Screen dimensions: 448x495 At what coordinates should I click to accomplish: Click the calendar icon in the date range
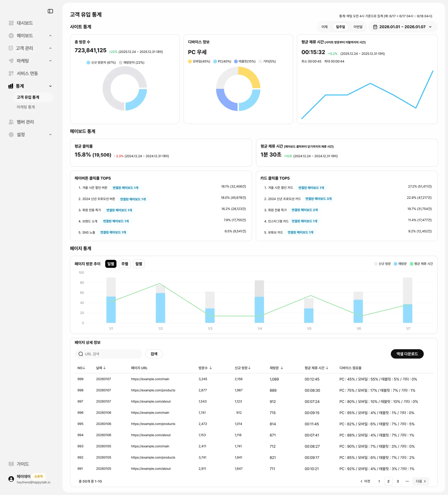point(375,27)
